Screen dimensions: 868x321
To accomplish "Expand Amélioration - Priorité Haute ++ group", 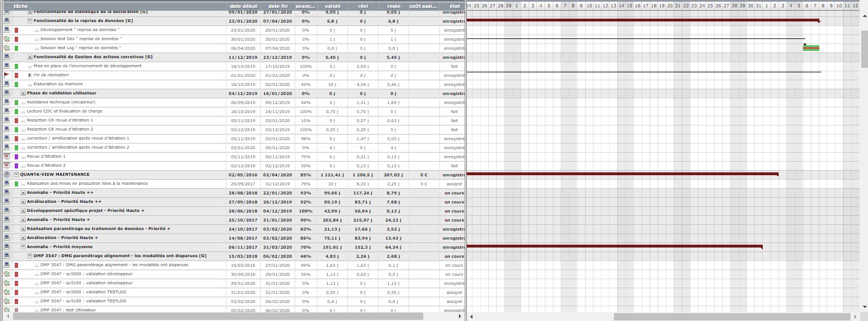I will pos(23,202).
